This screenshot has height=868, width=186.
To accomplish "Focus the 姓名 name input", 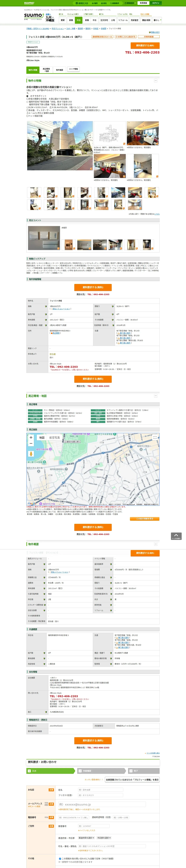I will click(x=101, y=790).
